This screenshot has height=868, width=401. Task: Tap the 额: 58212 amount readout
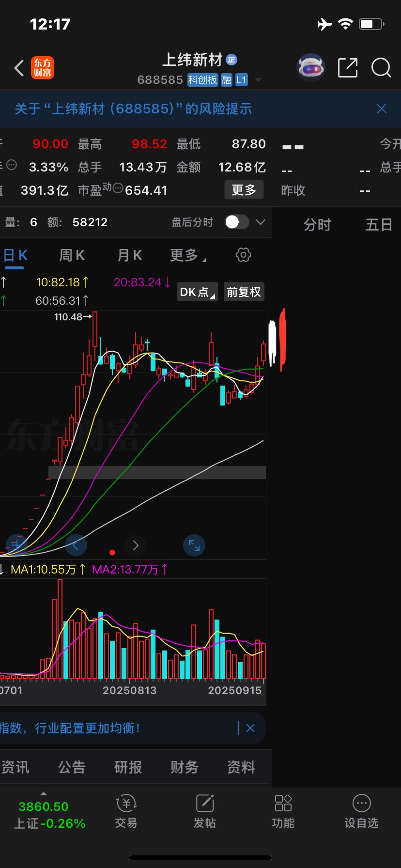[x=77, y=222]
